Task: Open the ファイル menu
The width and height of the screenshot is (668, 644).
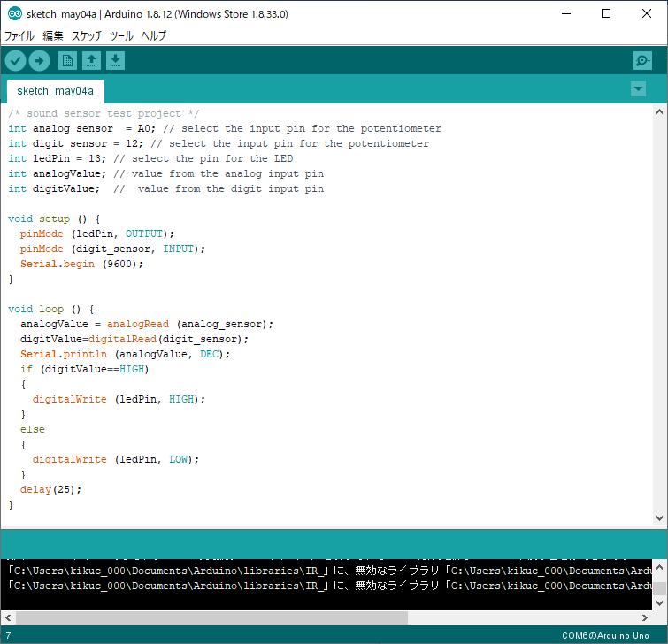Action: tap(19, 36)
